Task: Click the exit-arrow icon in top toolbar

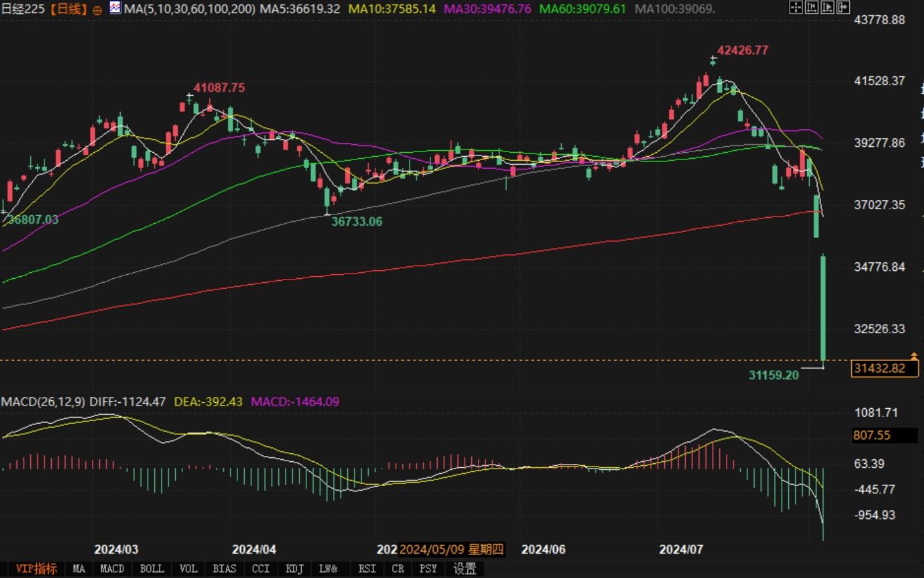Action: click(843, 8)
